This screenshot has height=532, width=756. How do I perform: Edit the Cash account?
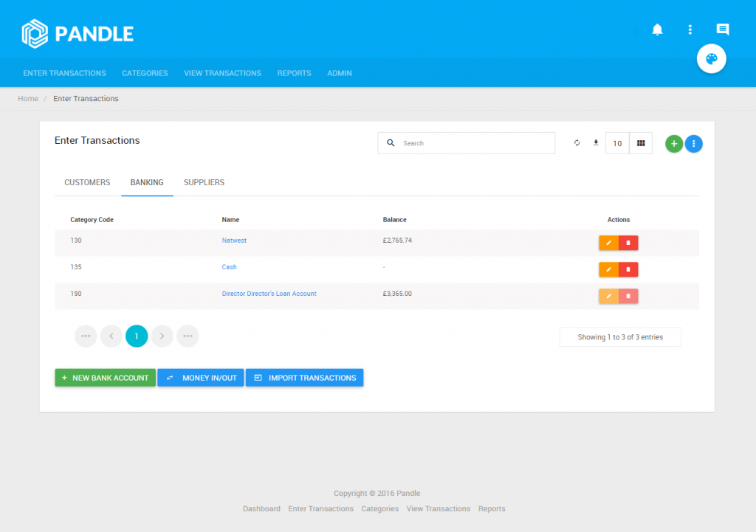click(608, 269)
